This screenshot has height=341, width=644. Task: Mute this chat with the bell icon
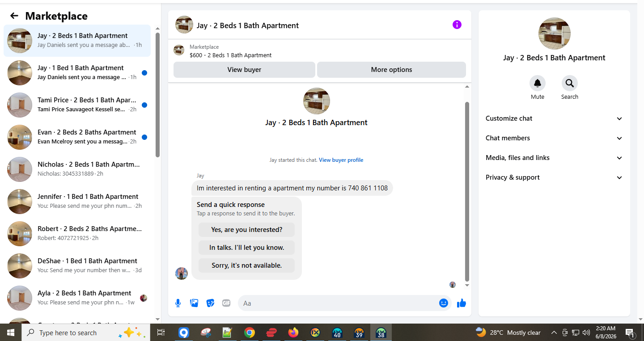(538, 83)
